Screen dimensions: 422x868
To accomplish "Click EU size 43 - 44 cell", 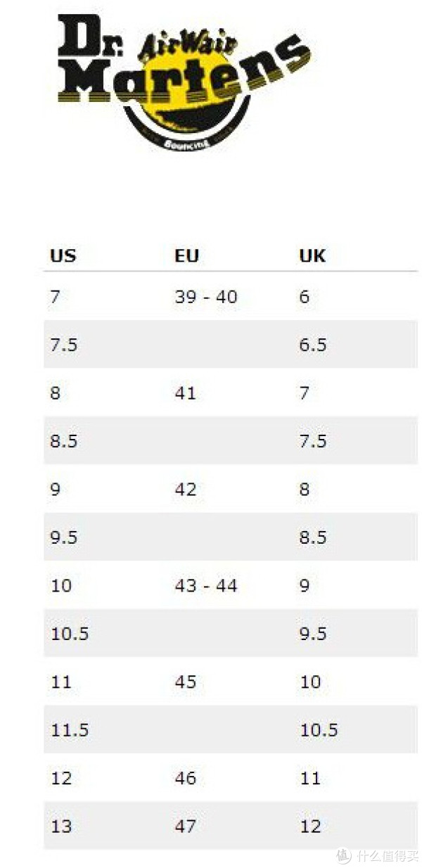I will tap(206, 586).
